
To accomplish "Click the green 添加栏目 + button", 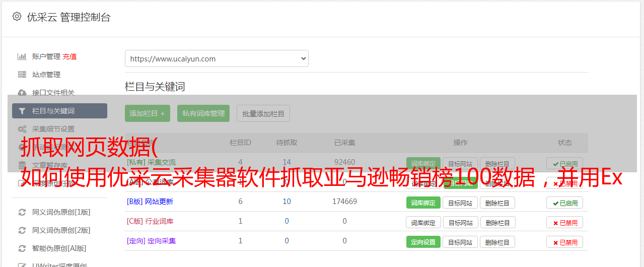I will click(148, 113).
